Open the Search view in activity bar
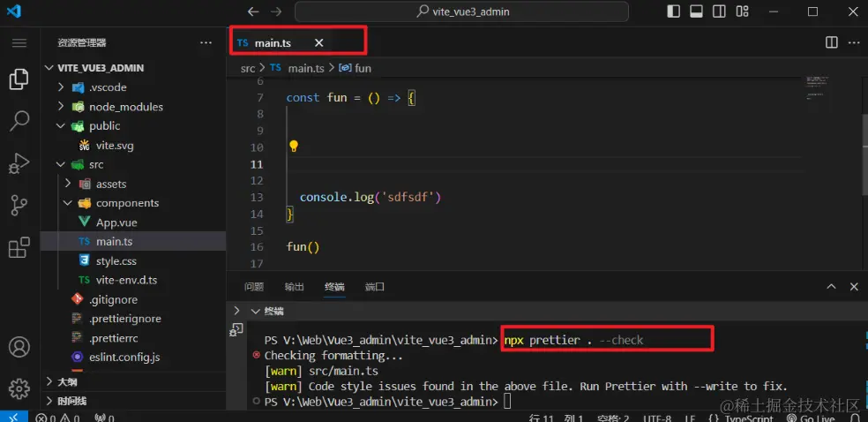 (x=19, y=121)
